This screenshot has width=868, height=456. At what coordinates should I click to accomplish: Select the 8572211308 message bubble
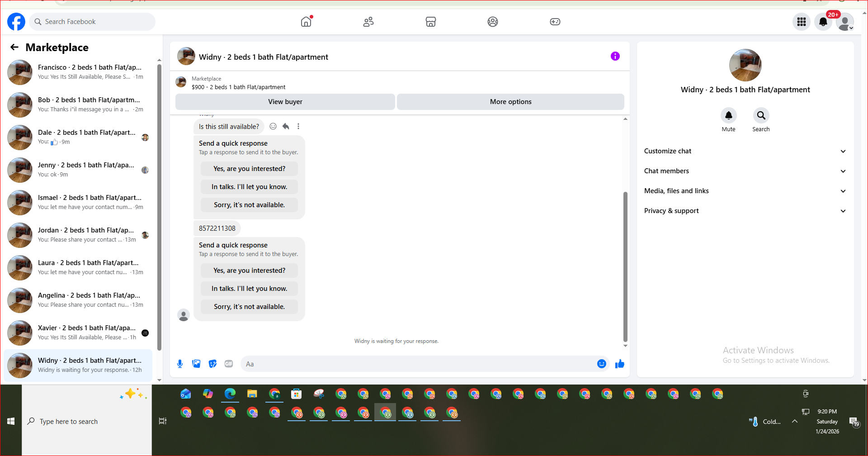pyautogui.click(x=217, y=228)
